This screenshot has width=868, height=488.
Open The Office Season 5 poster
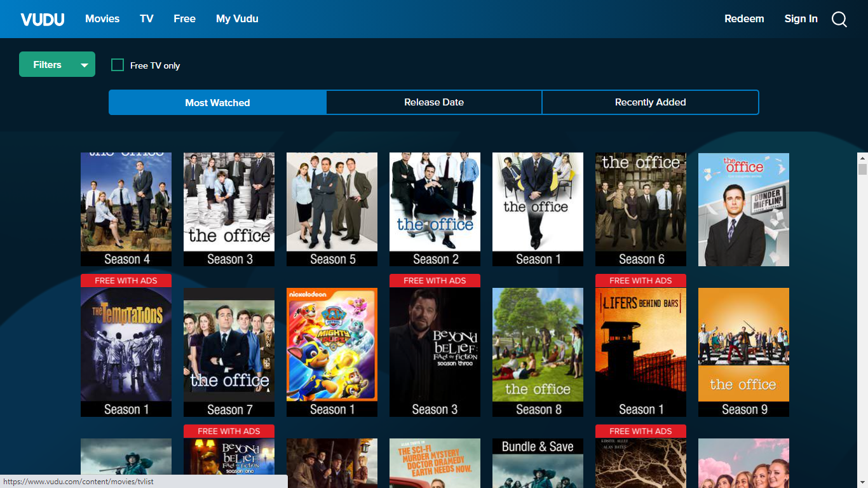(332, 209)
